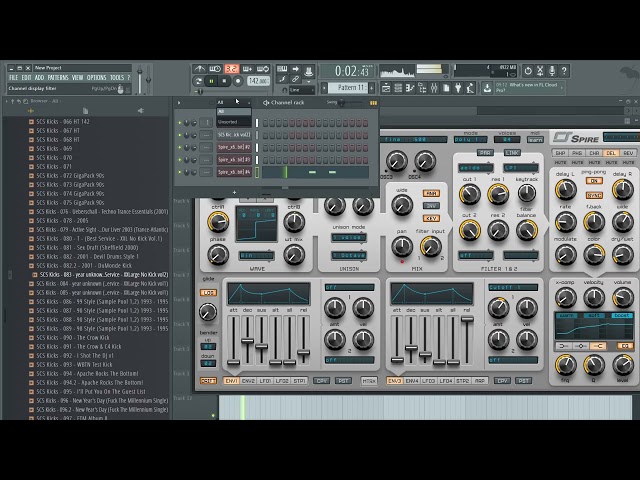Toggle typing keyboard to piano icon

[282, 69]
